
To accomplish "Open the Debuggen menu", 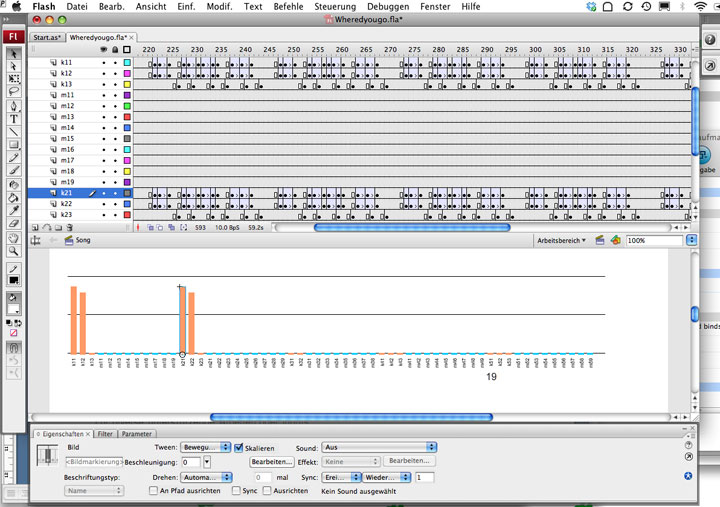I will (x=388, y=6).
